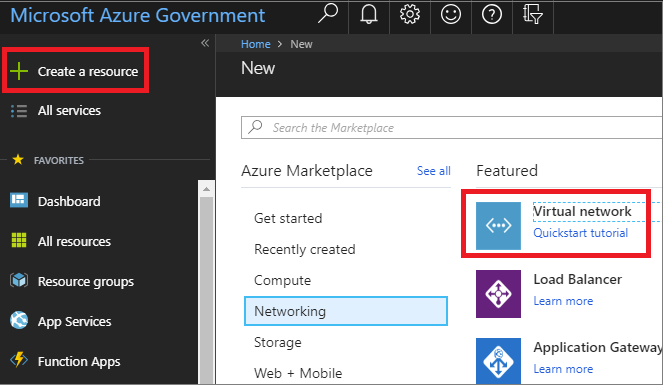Open the search magnifier in top bar
This screenshot has width=663, height=385.
point(328,14)
